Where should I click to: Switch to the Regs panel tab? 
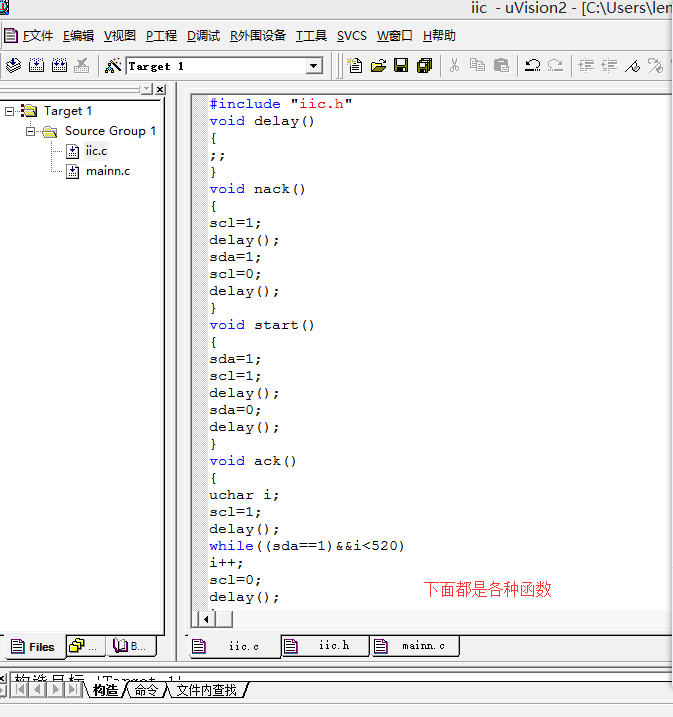85,646
